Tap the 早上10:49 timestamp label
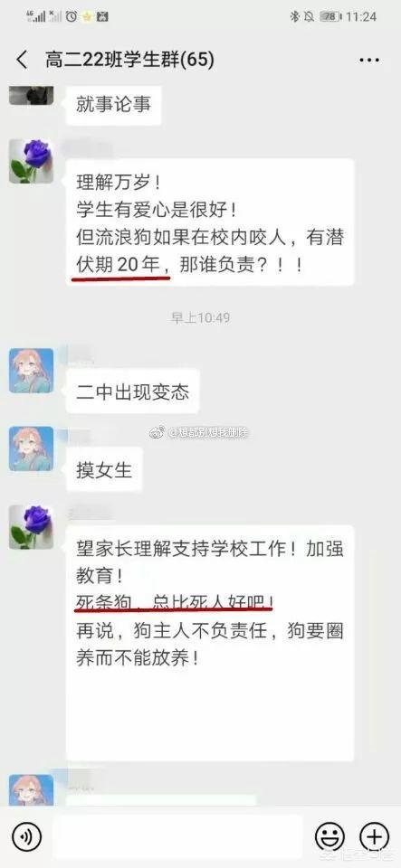401x868 pixels. click(201, 317)
